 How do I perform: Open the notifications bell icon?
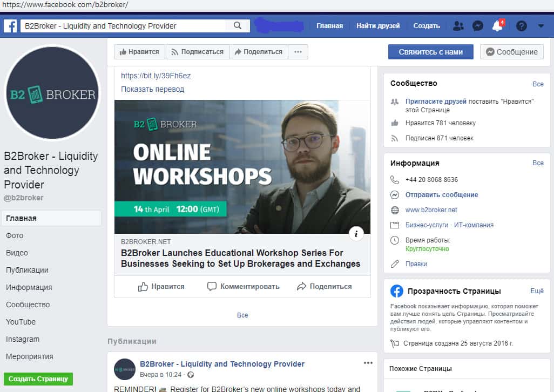pyautogui.click(x=497, y=26)
